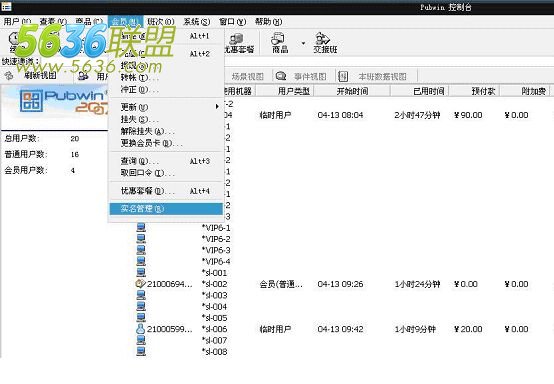Open the 用户 menu
554x384 pixels.
(x=17, y=22)
